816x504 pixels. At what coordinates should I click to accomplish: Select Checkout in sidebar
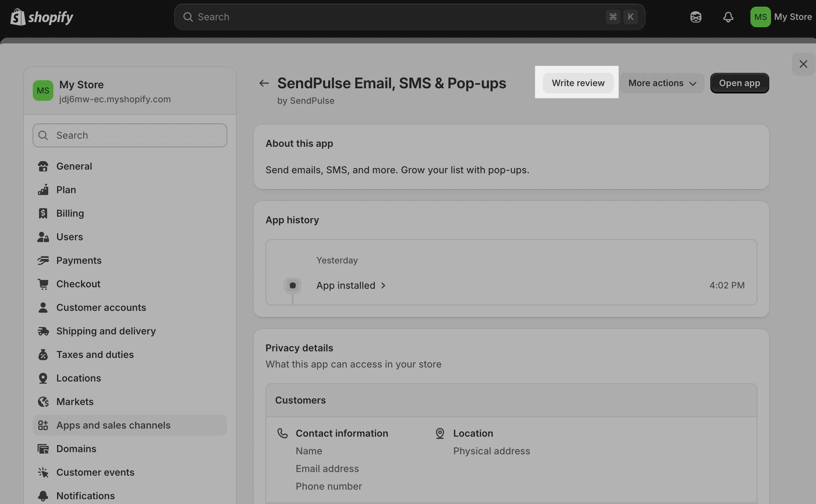tap(130, 284)
